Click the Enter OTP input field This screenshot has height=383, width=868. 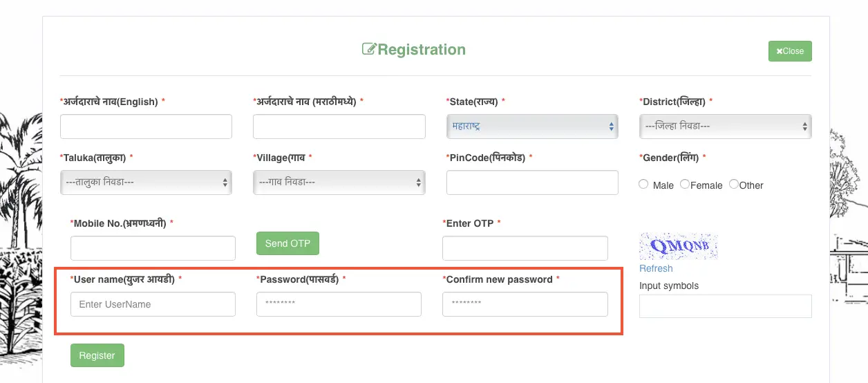coord(525,248)
